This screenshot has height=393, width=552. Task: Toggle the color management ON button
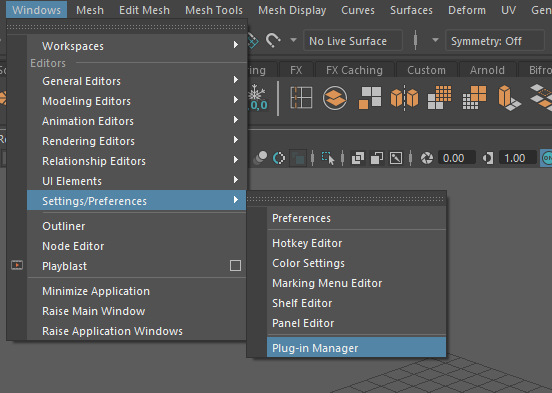coord(546,158)
